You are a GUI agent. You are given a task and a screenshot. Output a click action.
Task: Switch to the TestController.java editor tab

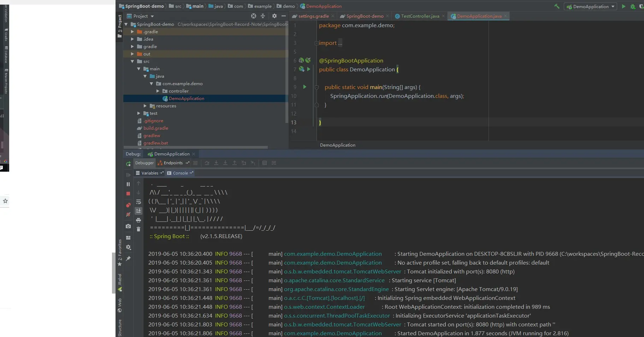(420, 16)
